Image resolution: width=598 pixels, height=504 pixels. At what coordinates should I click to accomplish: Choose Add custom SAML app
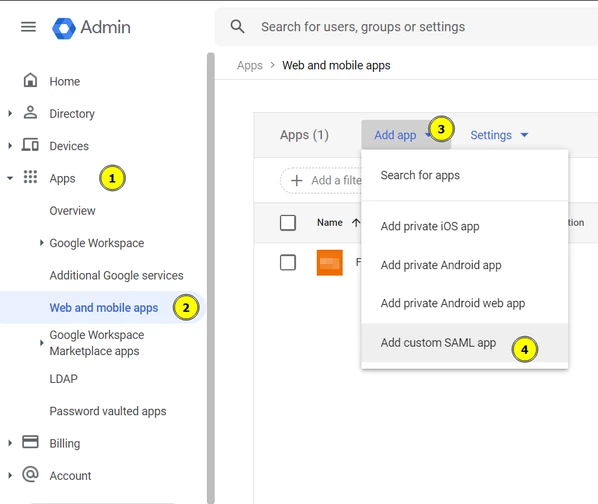point(465,343)
